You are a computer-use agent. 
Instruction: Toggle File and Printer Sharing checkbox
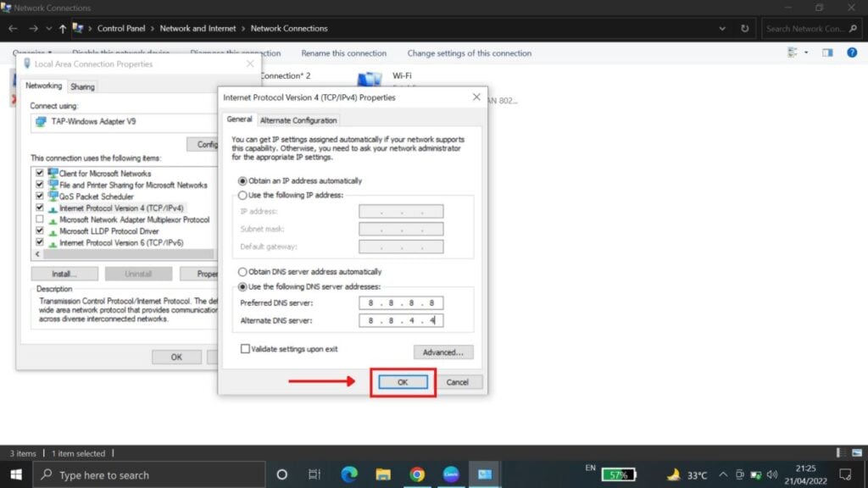(39, 184)
